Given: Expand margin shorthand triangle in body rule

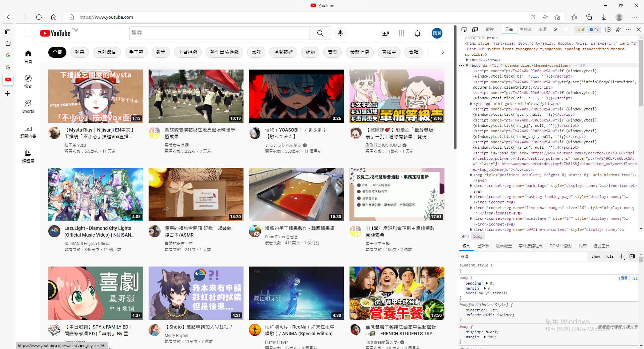Looking at the screenshot, I should 485,288.
